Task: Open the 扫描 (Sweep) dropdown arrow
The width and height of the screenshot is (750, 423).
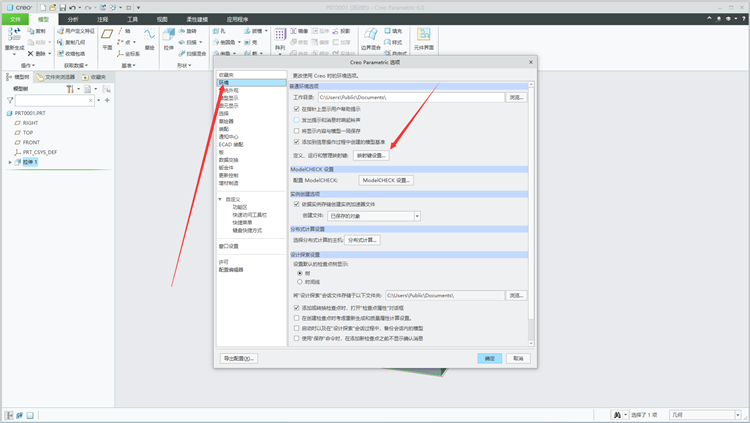Action: coord(201,42)
